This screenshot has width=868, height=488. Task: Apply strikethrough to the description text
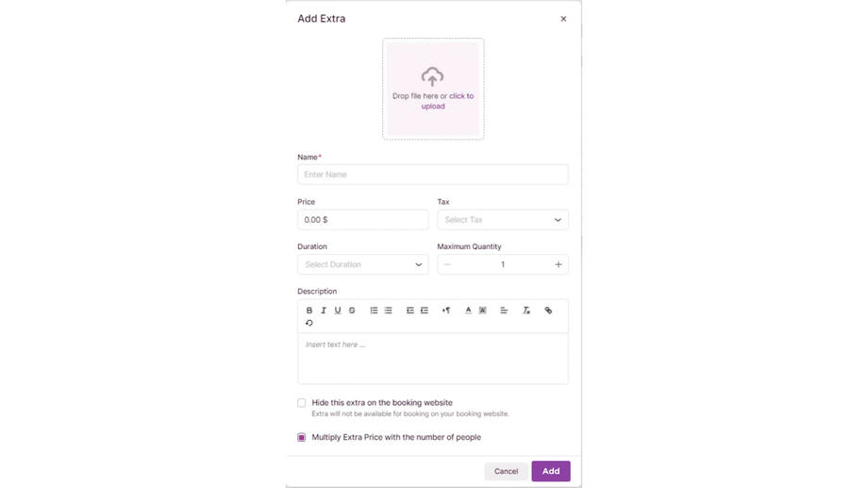coord(352,311)
